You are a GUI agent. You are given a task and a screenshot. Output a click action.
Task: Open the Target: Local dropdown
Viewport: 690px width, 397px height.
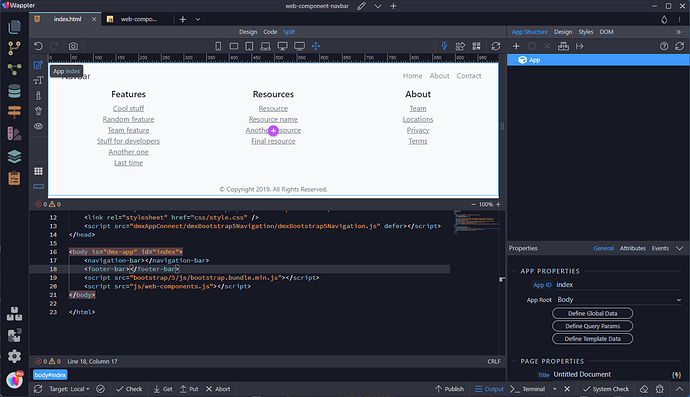pos(69,389)
